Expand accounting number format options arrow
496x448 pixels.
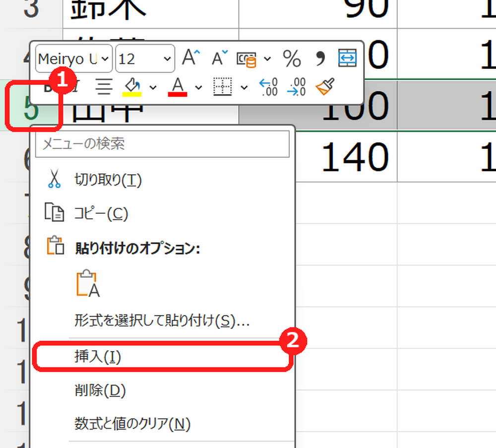267,59
